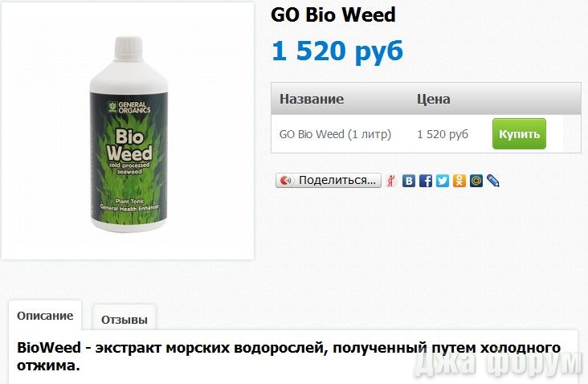The image size is (588, 384).
Task: Select the GO Bio Weed (1 литр) row
Action: coord(426,134)
